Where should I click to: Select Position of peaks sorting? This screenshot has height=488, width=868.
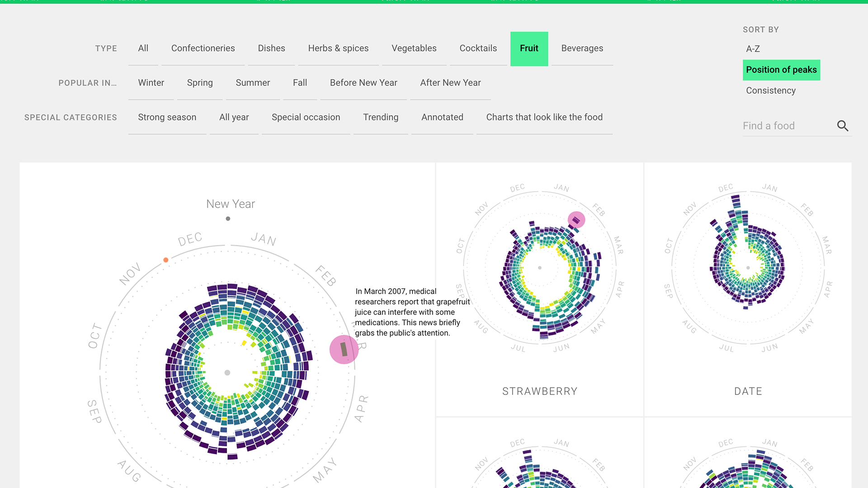(x=781, y=70)
